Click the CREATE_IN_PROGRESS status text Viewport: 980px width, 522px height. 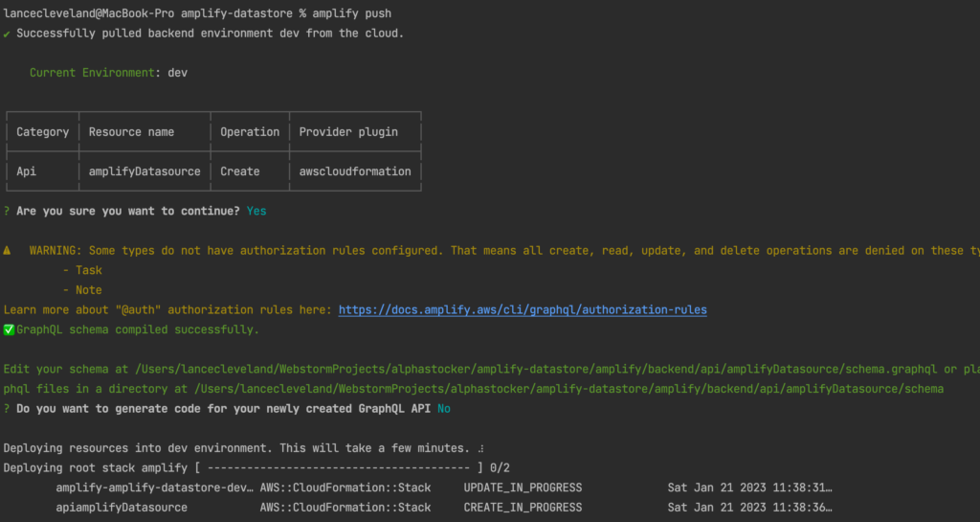[x=523, y=508]
